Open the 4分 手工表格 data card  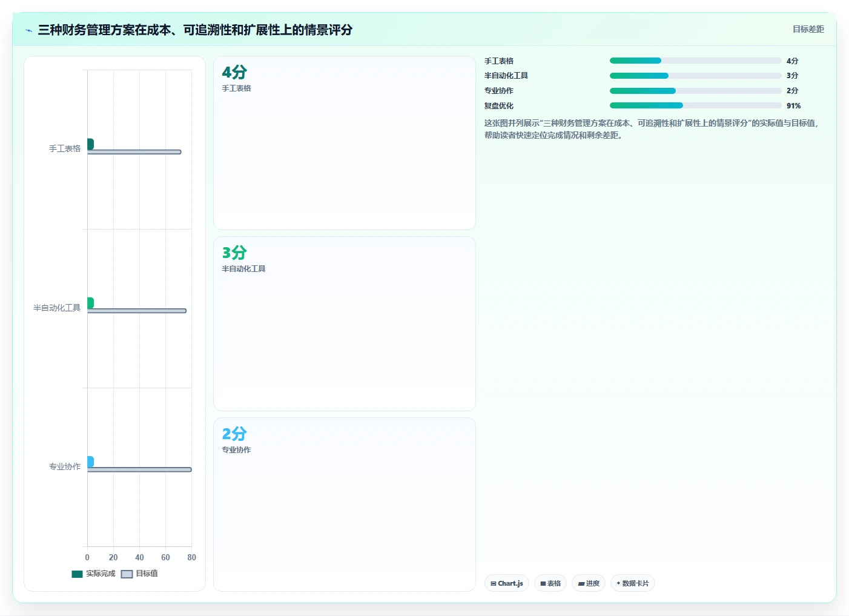(345, 143)
